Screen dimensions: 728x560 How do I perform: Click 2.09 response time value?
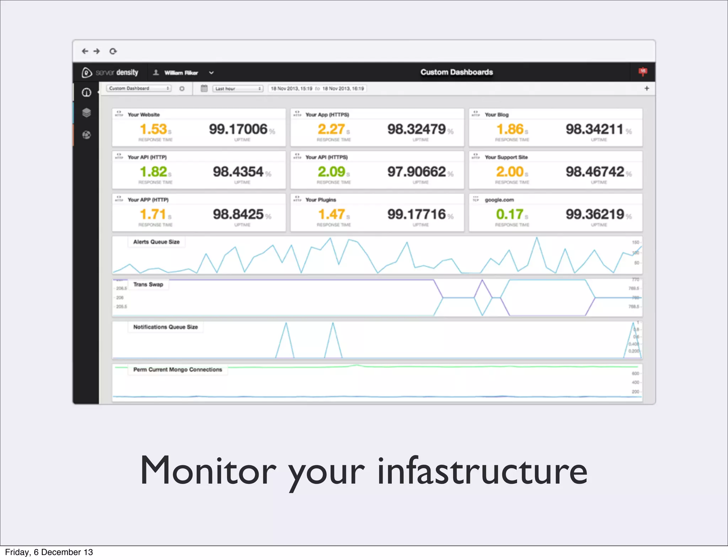coord(331,172)
